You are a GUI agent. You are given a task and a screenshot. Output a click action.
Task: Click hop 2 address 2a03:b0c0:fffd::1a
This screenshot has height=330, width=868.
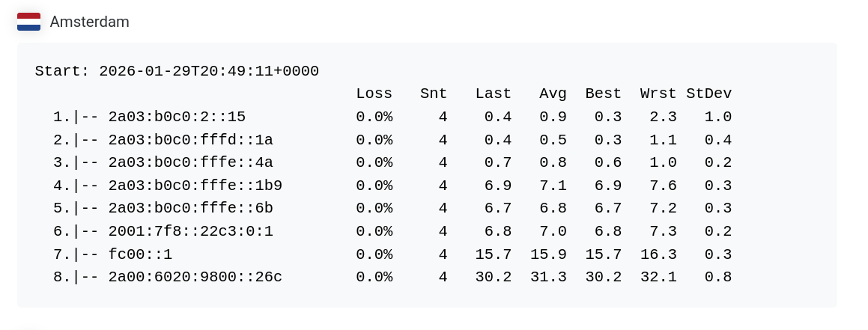click(191, 140)
